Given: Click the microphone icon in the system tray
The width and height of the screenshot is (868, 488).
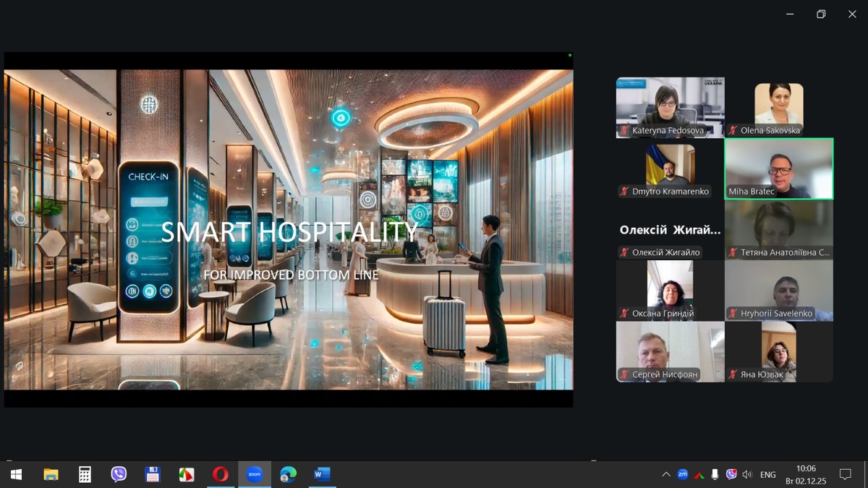Looking at the screenshot, I should point(715,474).
